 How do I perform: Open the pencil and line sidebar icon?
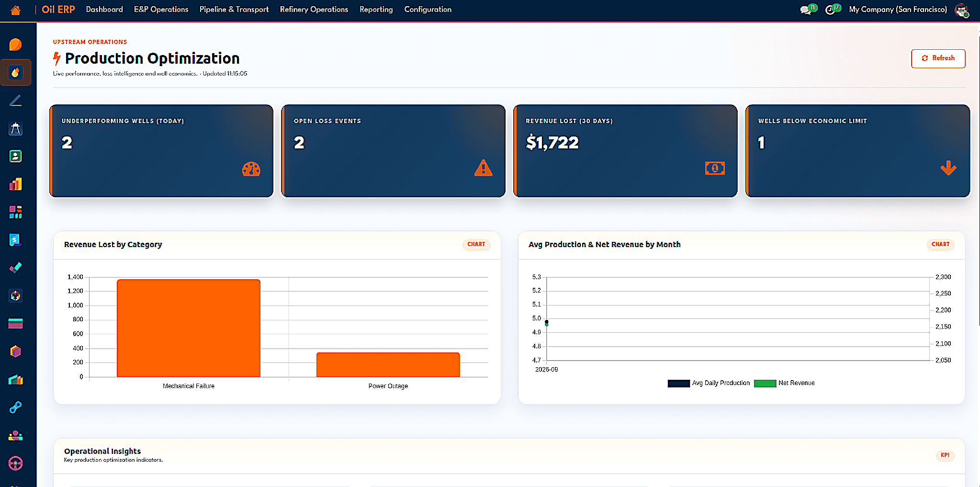[15, 101]
